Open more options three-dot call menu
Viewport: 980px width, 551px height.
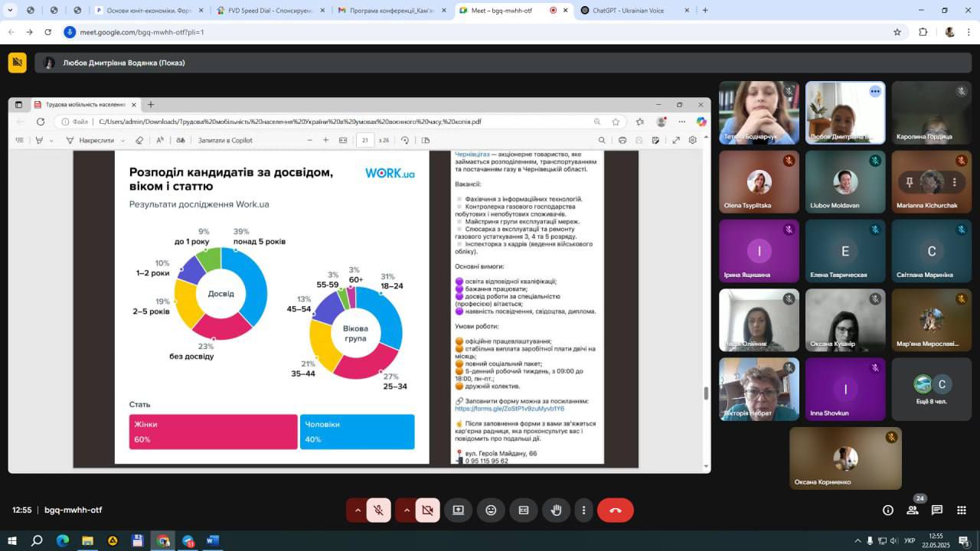click(x=584, y=510)
